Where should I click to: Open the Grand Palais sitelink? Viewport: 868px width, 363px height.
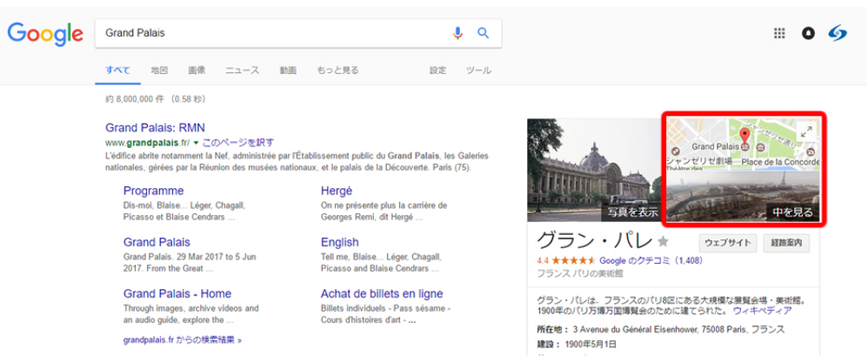pyautogui.click(x=157, y=242)
